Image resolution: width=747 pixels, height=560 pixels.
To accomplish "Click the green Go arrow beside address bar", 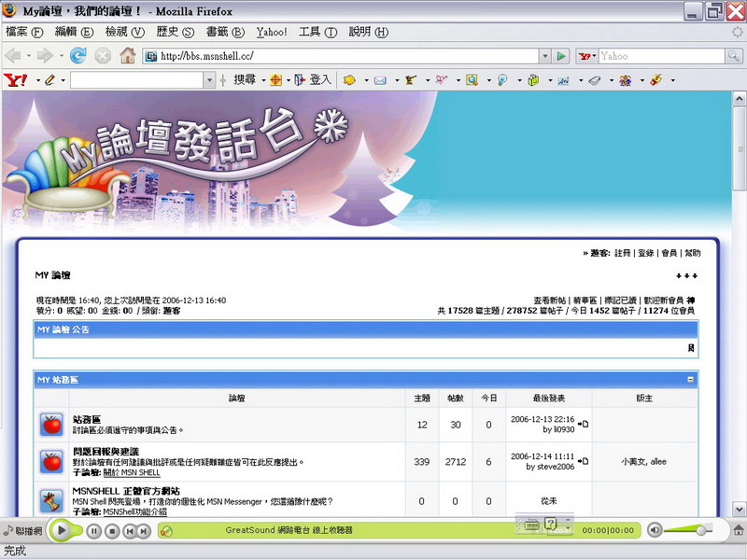I will click(561, 56).
